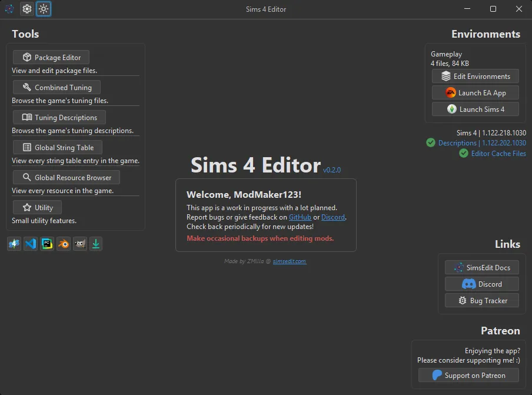Open the Bug Tracker button
The image size is (532, 395).
pos(482,300)
